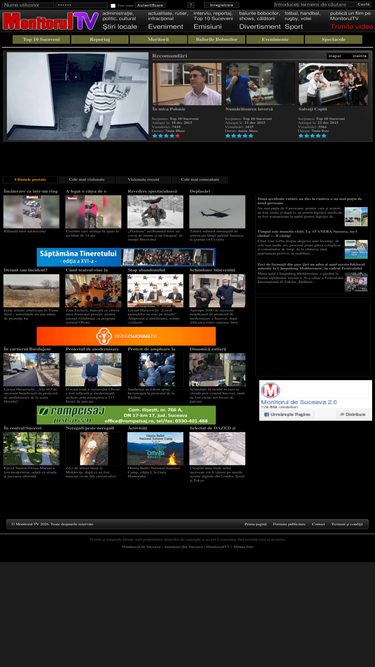This screenshot has height=667, width=375.
Task: Open the MonitorulTV logo homepage link
Action: 50,21
